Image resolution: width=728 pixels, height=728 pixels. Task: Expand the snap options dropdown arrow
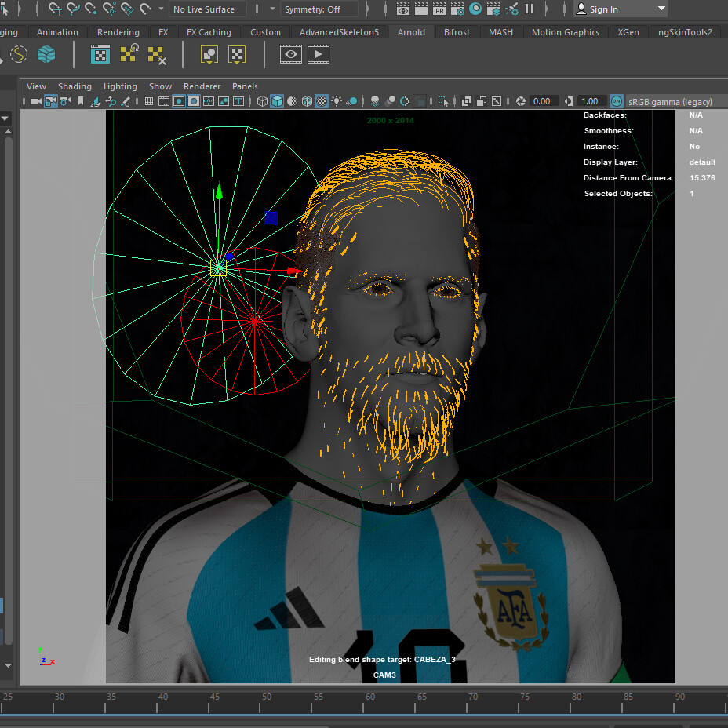[x=161, y=9]
